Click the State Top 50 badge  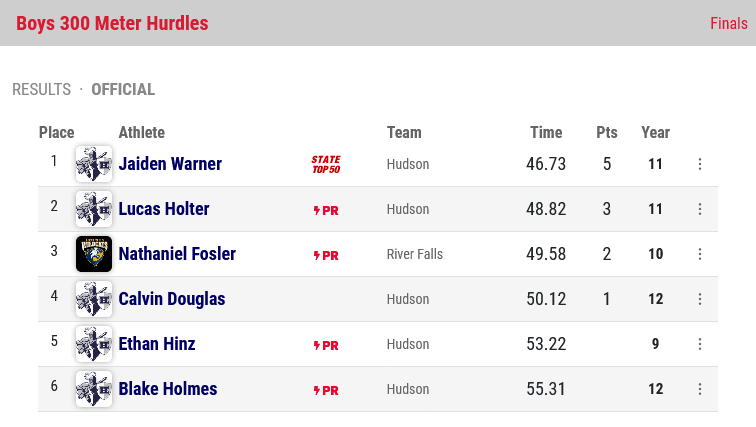pos(326,164)
